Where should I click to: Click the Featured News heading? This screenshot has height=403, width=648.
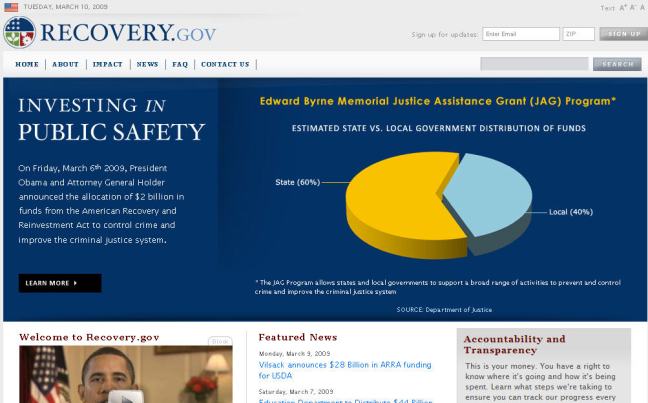click(298, 337)
